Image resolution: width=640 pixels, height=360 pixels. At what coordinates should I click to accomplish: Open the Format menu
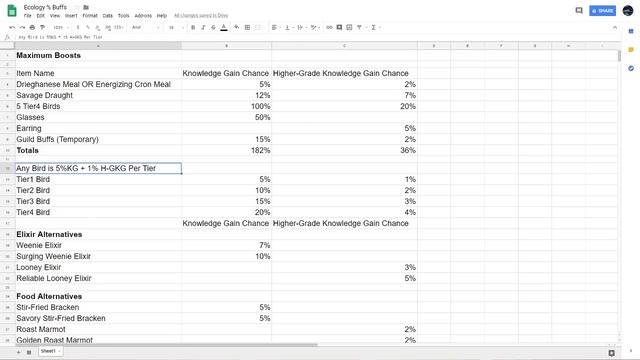[90, 16]
